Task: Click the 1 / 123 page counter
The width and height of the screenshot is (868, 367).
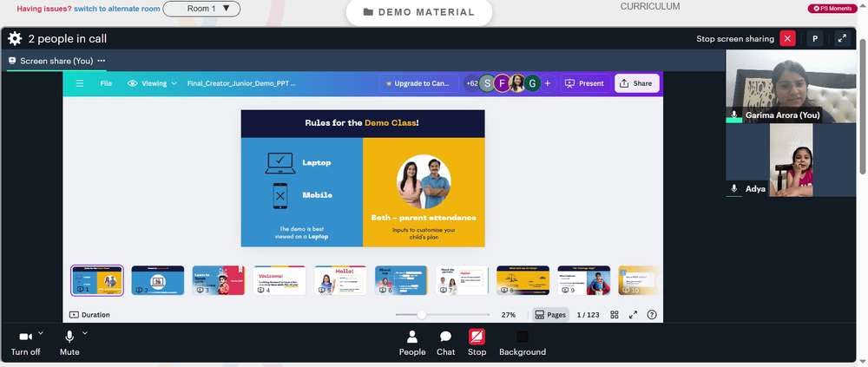Action: 588,315
